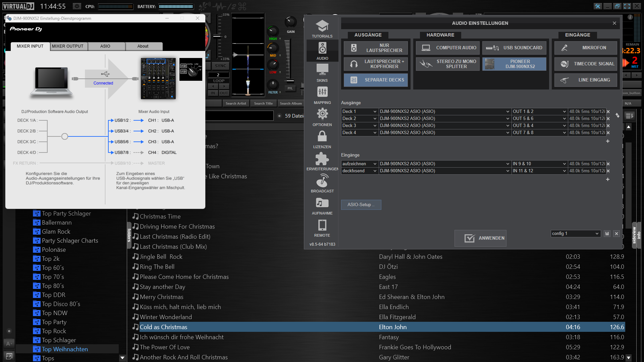Adjust the GAIN knob
This screenshot has width=644, height=362.
(290, 22)
